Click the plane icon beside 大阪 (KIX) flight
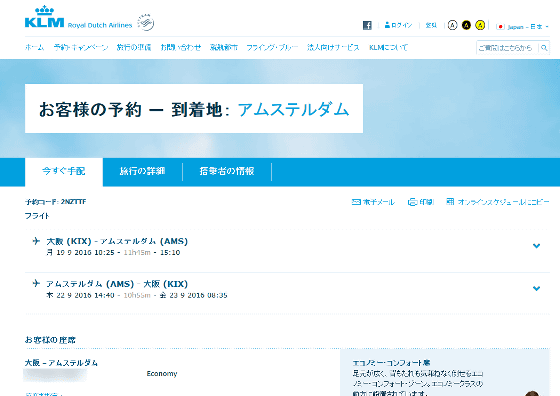The image size is (560, 396). (36, 241)
